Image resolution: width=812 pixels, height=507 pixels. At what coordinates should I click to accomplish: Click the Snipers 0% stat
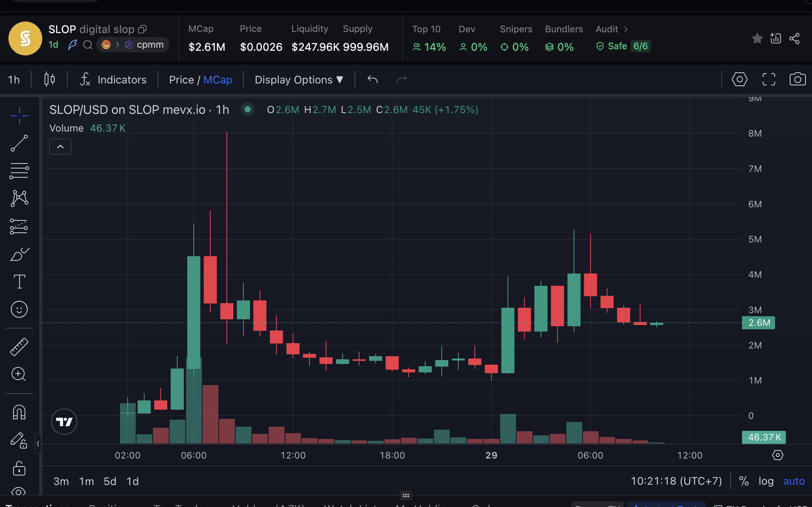(516, 38)
